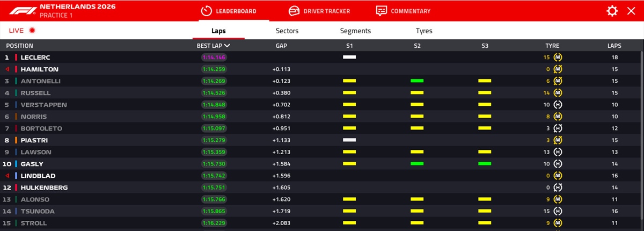Click Stroll's 1:16.229 best lap

(213, 223)
